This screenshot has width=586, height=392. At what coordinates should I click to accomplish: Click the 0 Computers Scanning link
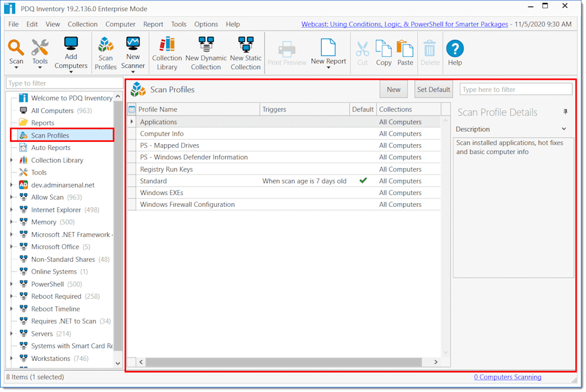pyautogui.click(x=507, y=377)
